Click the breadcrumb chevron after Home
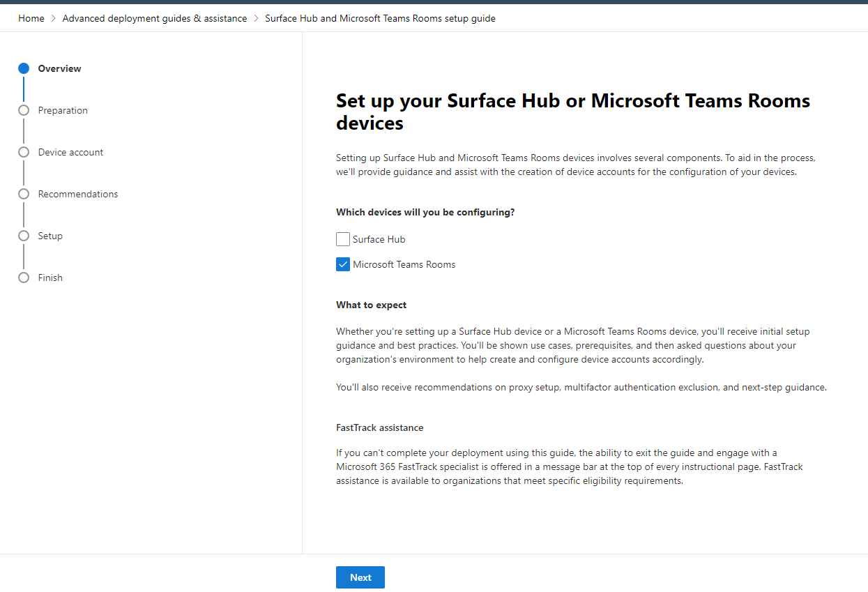 click(53, 19)
